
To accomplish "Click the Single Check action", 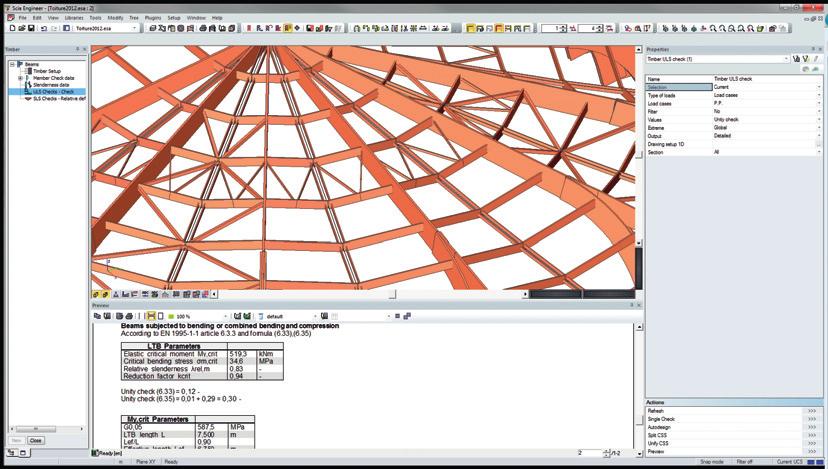I will pyautogui.click(x=734, y=419).
